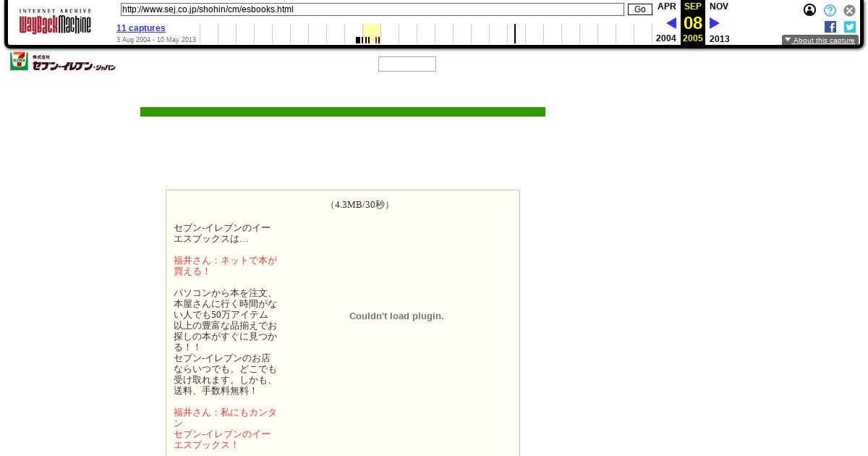
Task: Open the Wayback help icon
Action: click(x=830, y=10)
